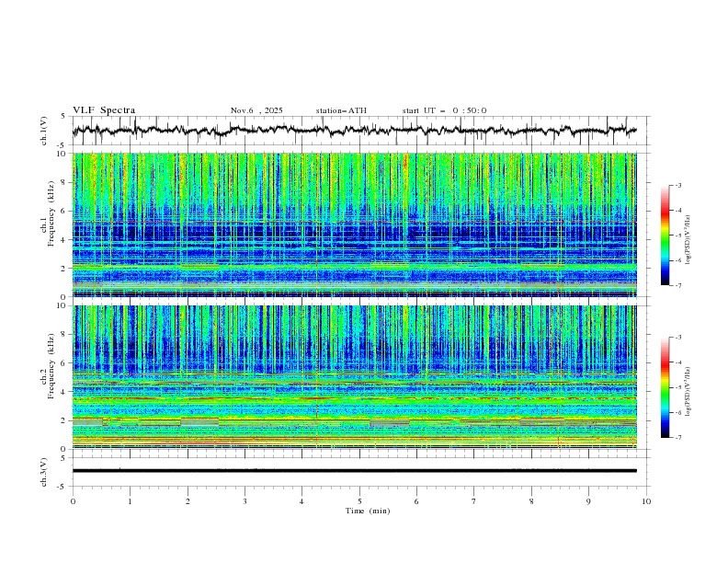Viewport: 728px width, 563px height.
Task: Click the ch.2 color bar "log(PSD)(V²/Hz)" label
Action: tap(688, 392)
